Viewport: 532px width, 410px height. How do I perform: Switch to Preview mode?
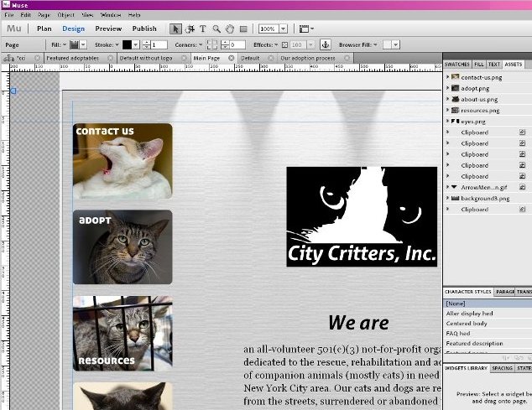tap(108, 29)
